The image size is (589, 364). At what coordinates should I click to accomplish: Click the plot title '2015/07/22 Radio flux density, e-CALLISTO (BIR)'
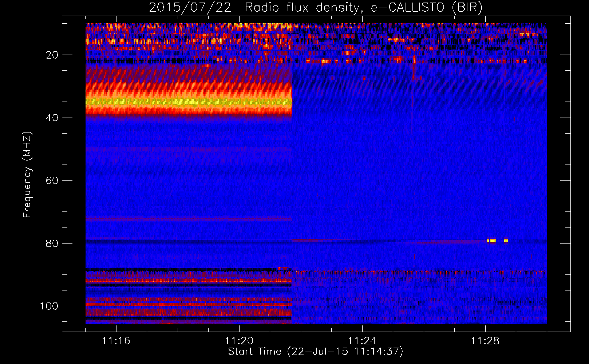pyautogui.click(x=316, y=8)
